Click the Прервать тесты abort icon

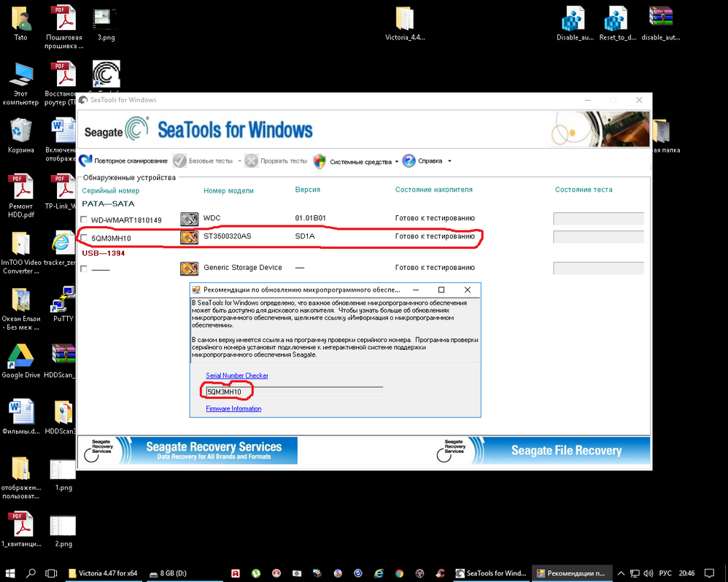(x=251, y=161)
